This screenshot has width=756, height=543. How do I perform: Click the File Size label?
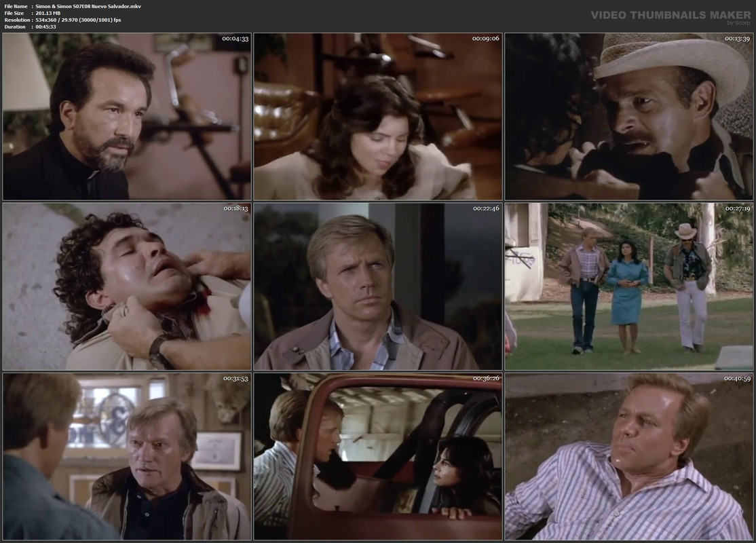pyautogui.click(x=14, y=13)
